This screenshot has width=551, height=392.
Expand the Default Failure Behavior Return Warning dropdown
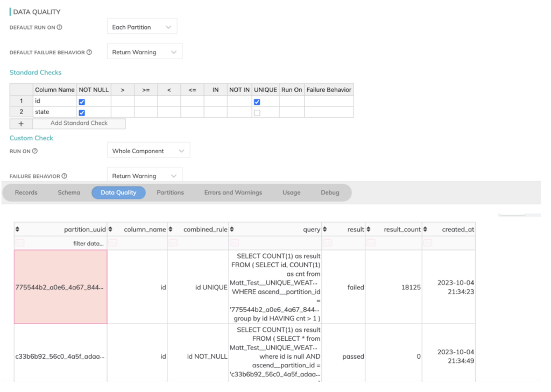click(144, 52)
